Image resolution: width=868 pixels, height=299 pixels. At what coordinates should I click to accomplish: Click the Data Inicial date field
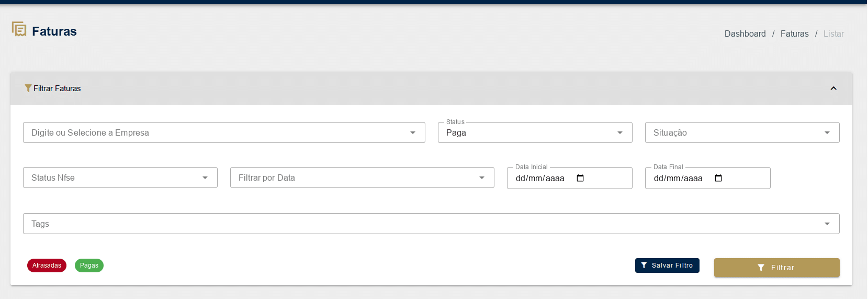[540, 179]
